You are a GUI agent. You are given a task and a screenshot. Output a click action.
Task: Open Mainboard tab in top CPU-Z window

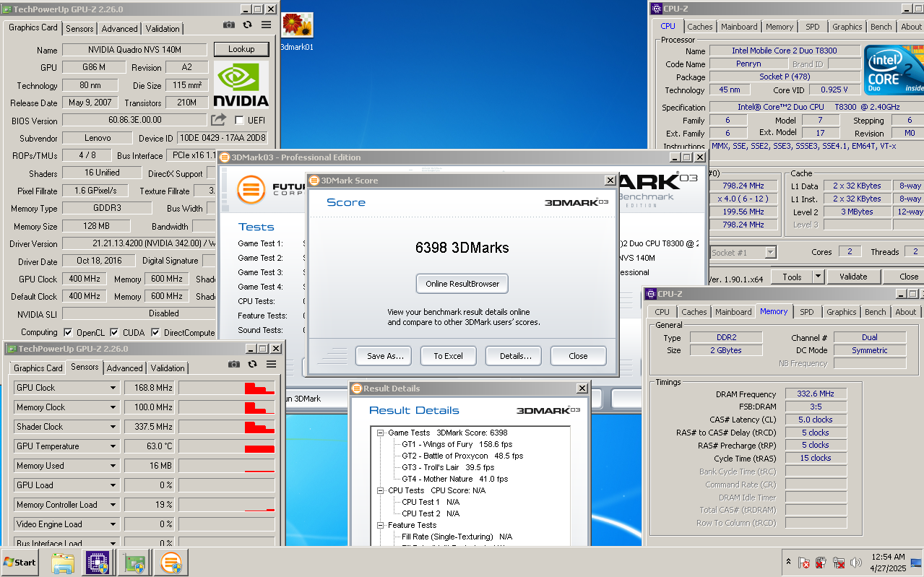(739, 27)
